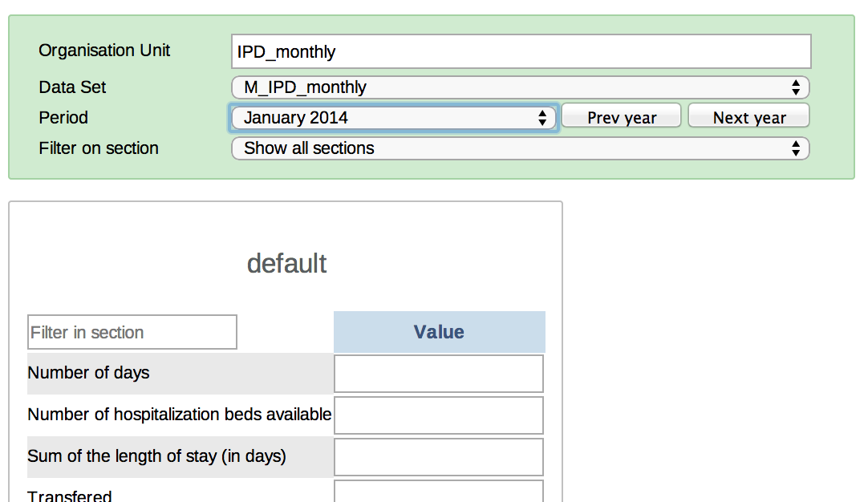Select the Transfered value input box

[439, 492]
